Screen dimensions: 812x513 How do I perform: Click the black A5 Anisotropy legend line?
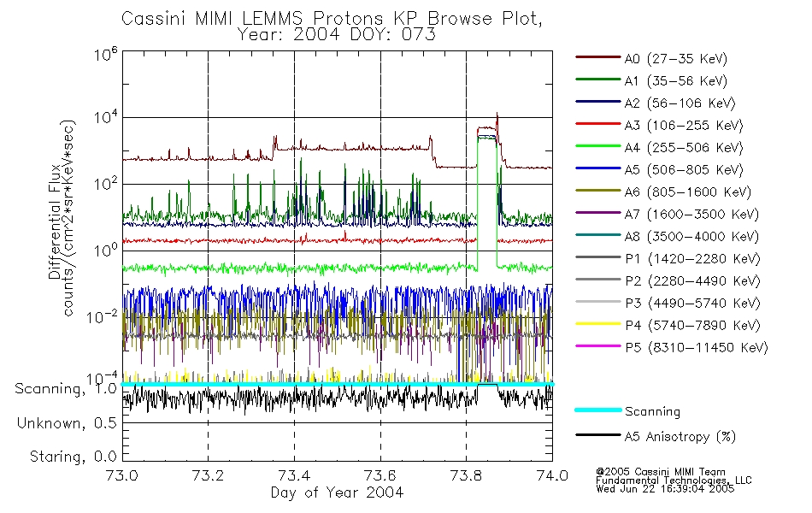598,434
